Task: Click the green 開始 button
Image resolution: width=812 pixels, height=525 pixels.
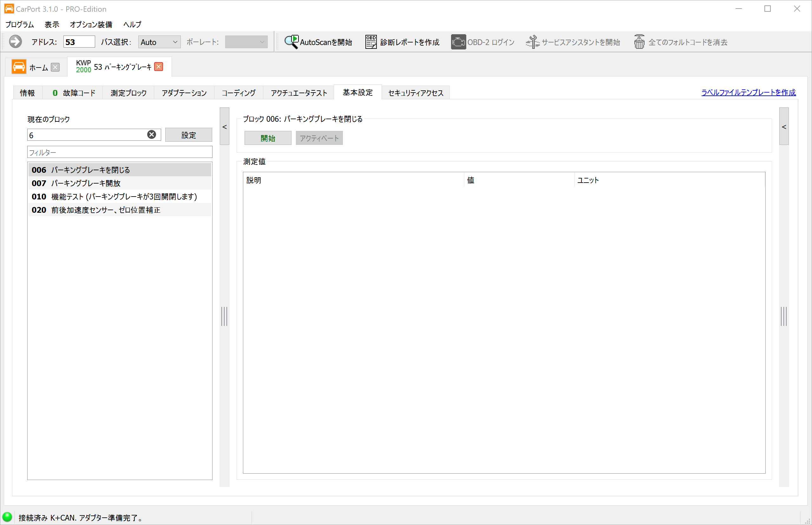Action: point(268,138)
